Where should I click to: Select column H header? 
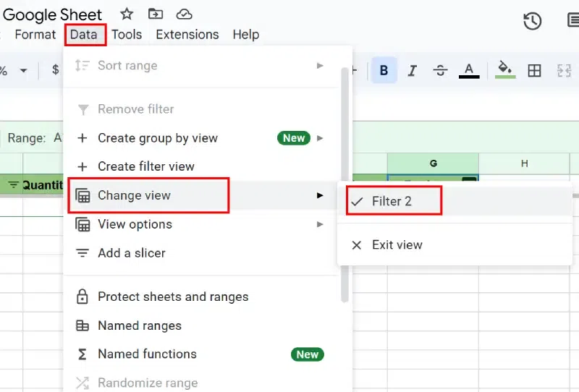(x=524, y=163)
